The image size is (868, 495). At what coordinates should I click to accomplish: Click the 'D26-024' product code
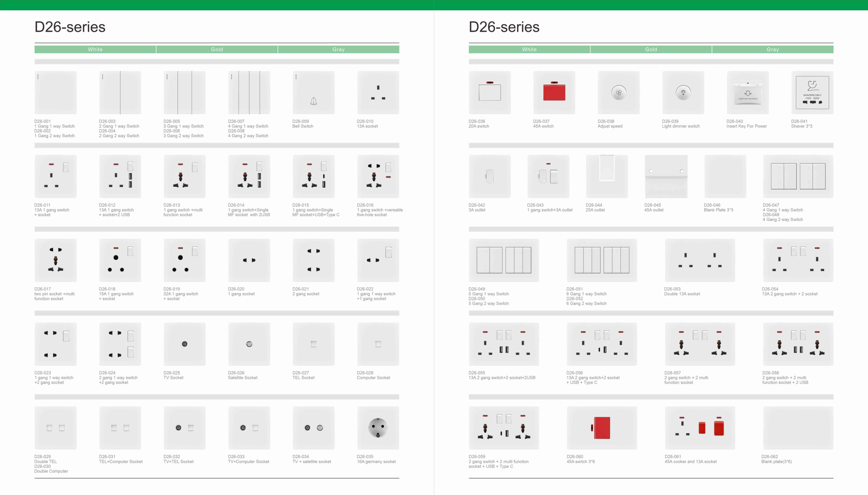(x=107, y=373)
